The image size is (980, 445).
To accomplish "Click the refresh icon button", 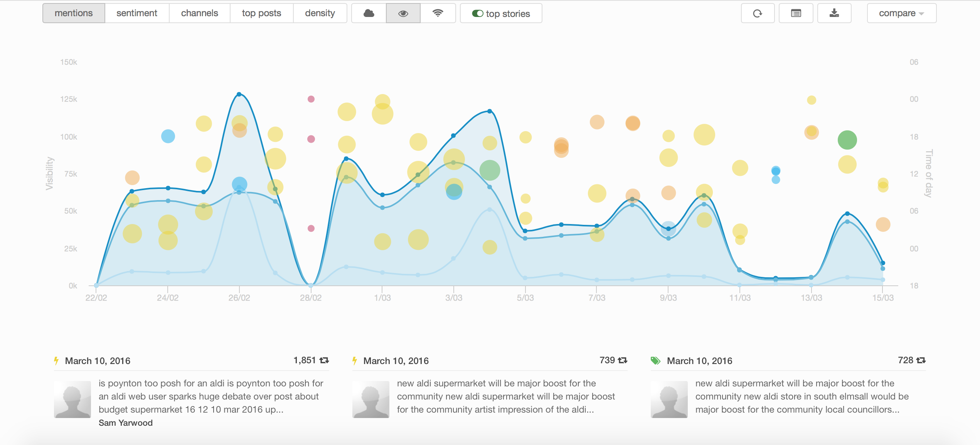I will (x=757, y=13).
